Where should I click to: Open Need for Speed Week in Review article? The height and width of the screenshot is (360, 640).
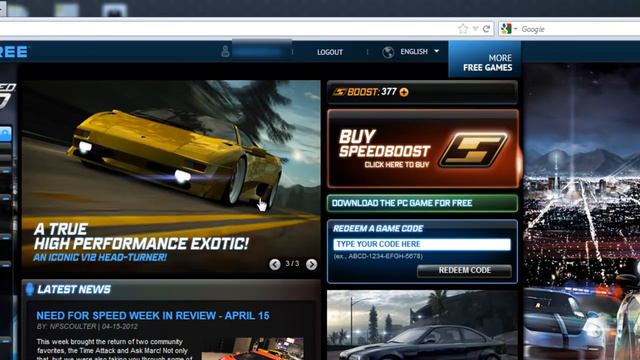point(153,316)
